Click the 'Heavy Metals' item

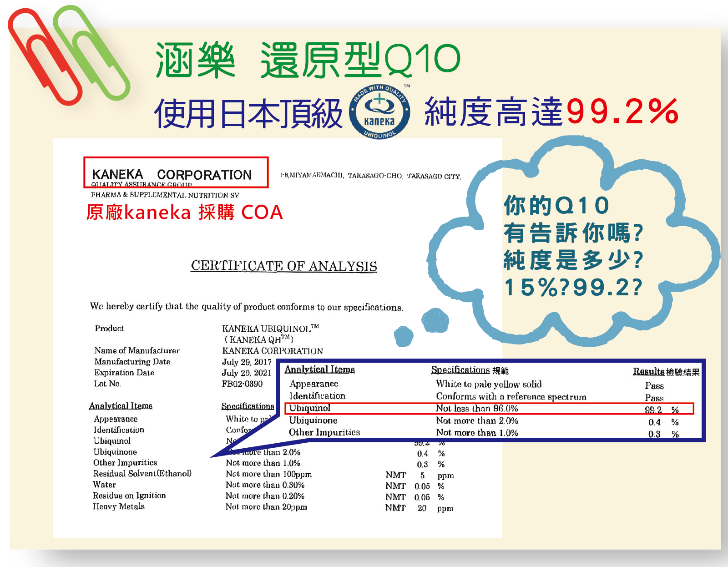(x=119, y=506)
